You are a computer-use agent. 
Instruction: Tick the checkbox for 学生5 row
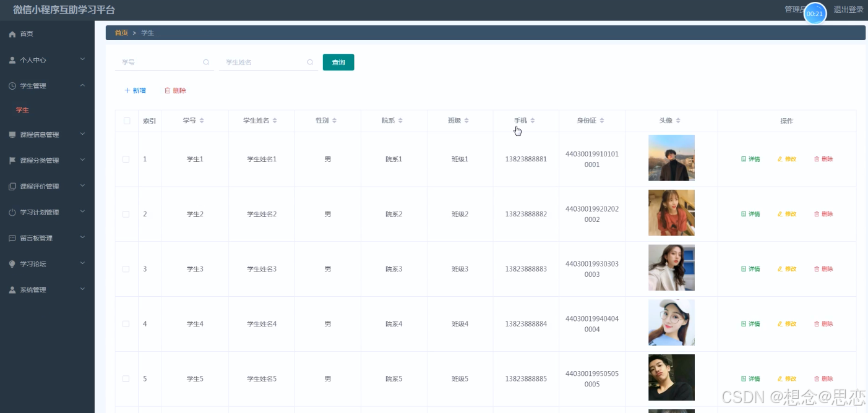pyautogui.click(x=126, y=379)
